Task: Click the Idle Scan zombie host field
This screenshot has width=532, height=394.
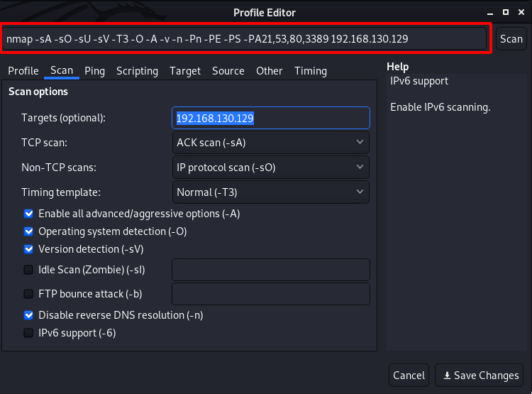Action: tap(271, 270)
